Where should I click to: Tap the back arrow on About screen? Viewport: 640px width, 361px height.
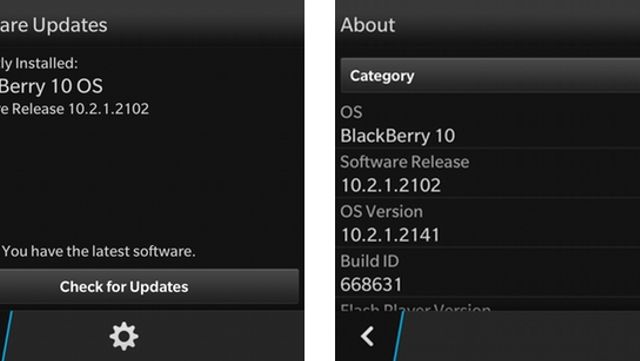367,336
